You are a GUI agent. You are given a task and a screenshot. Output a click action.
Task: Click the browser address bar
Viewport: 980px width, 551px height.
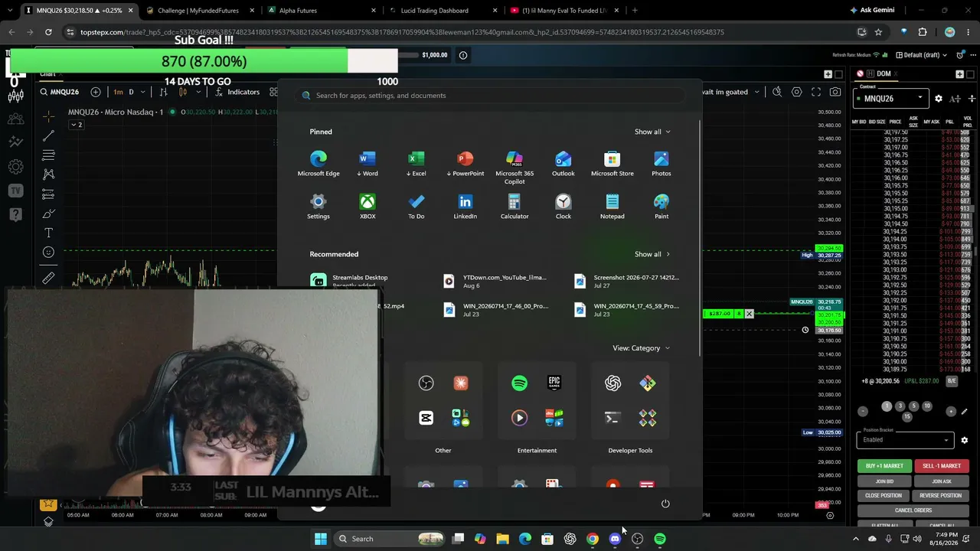tap(459, 32)
